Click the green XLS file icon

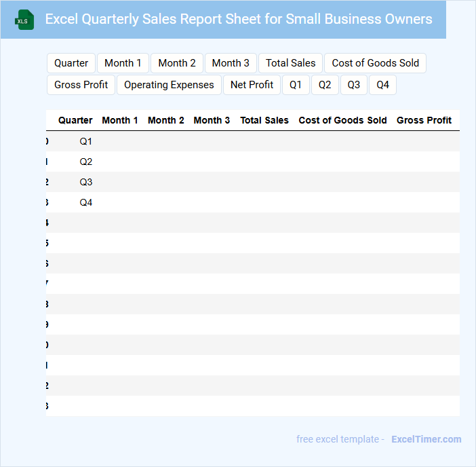click(x=24, y=20)
